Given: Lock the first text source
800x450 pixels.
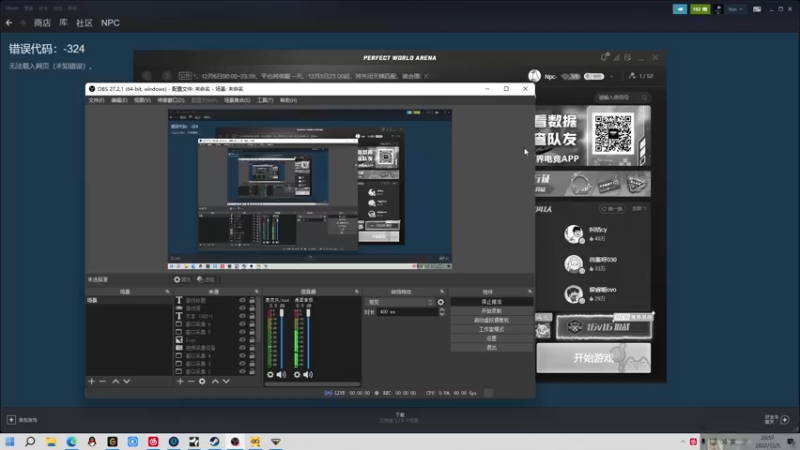Looking at the screenshot, I should pos(252,301).
